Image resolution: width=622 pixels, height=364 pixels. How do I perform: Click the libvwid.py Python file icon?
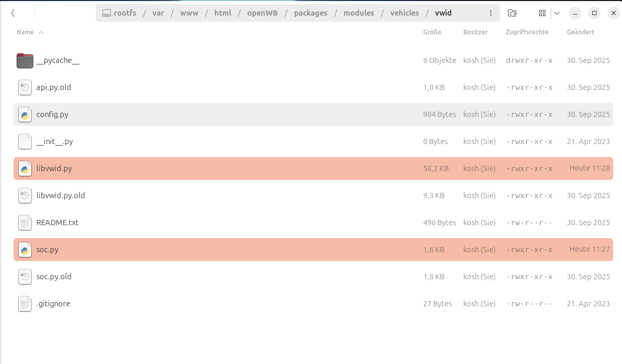[25, 168]
